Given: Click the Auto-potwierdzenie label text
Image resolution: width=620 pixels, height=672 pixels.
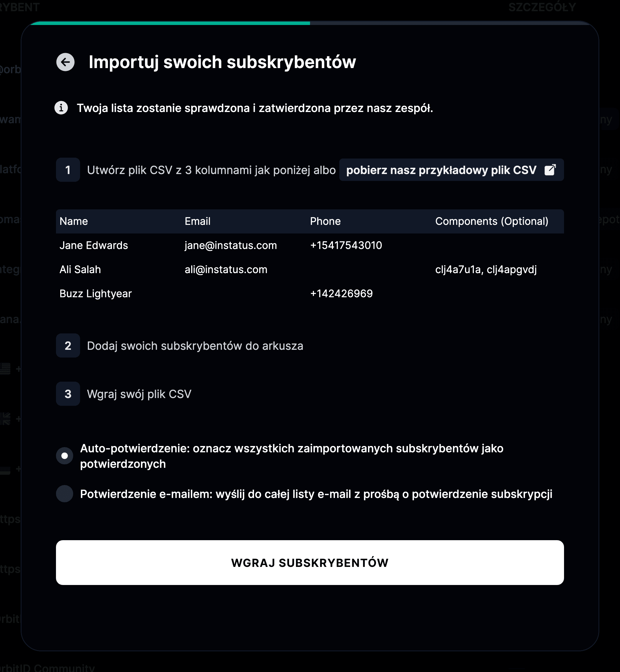Looking at the screenshot, I should (x=292, y=456).
